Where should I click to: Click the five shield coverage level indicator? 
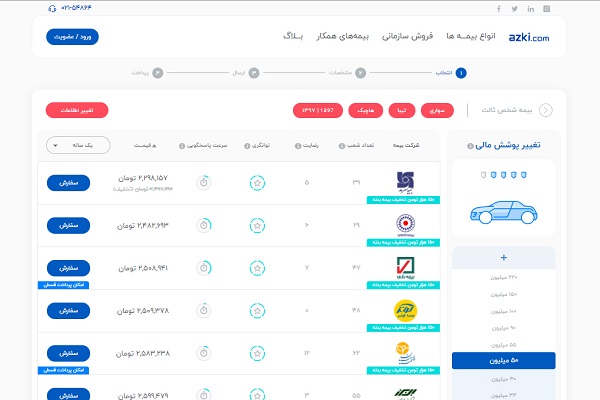[504, 175]
